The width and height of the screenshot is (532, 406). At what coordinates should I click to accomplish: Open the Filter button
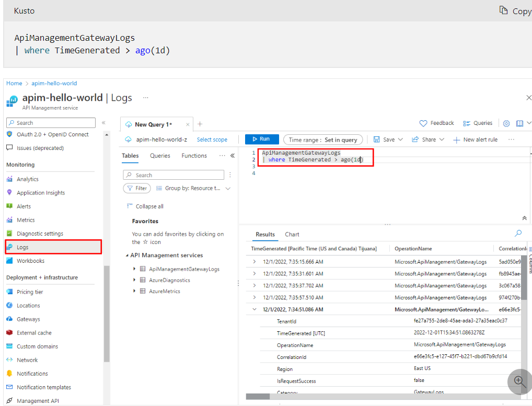point(137,188)
